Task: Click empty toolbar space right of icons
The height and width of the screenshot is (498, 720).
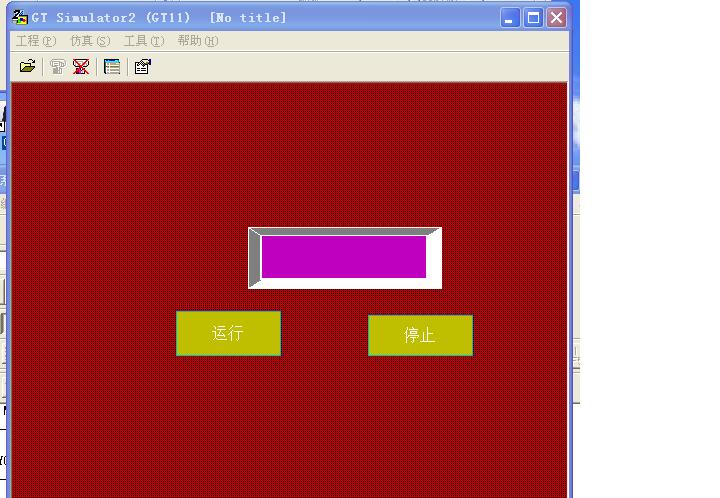Action: pos(360,67)
